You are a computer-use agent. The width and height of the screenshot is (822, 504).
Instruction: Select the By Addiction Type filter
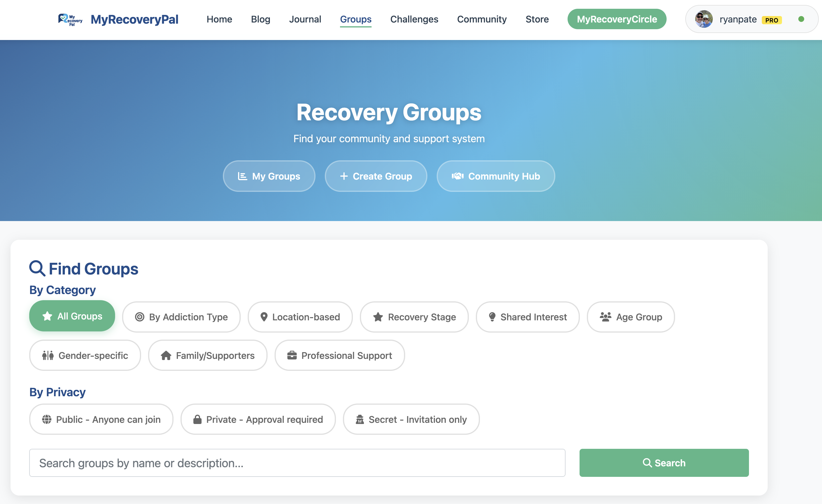[181, 317]
